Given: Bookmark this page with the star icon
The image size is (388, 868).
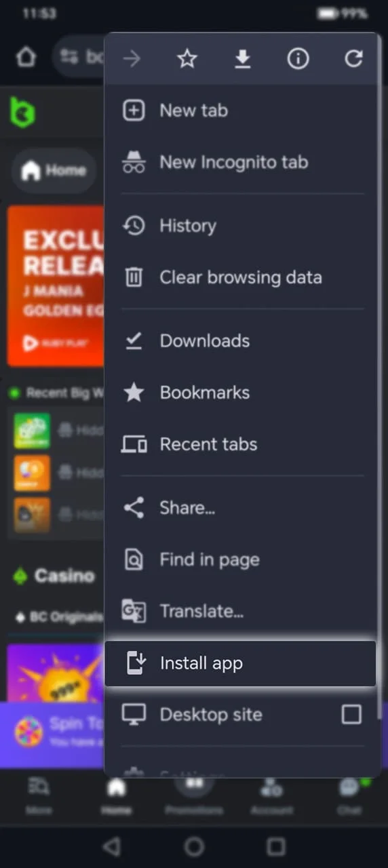Looking at the screenshot, I should click(x=187, y=60).
